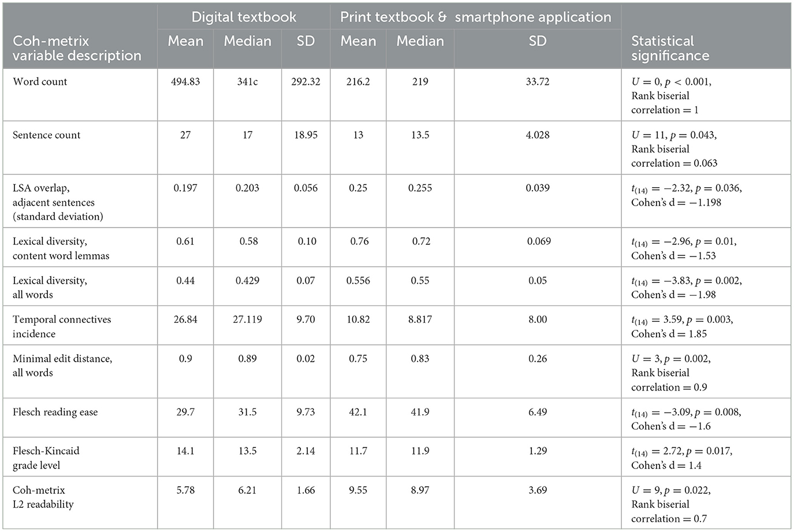Click the "Flesch-Kincaid grade level" row label
The width and height of the screenshot is (794, 532).
point(46,458)
